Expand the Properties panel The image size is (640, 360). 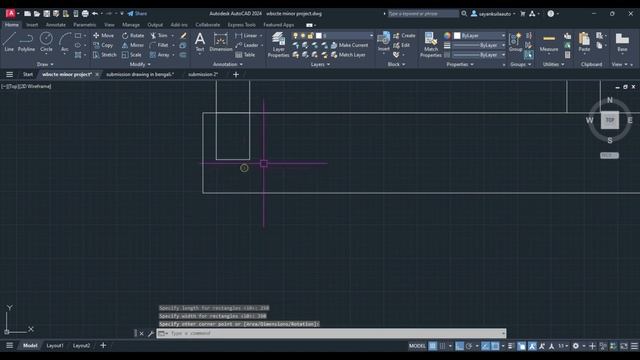pyautogui.click(x=460, y=64)
